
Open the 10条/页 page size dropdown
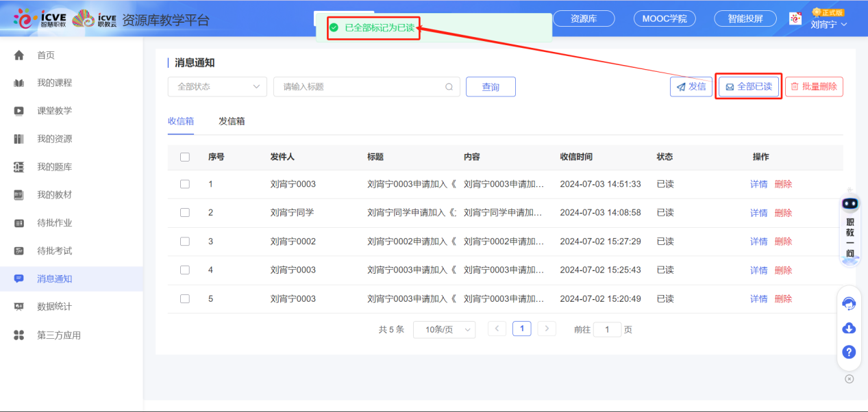(444, 329)
